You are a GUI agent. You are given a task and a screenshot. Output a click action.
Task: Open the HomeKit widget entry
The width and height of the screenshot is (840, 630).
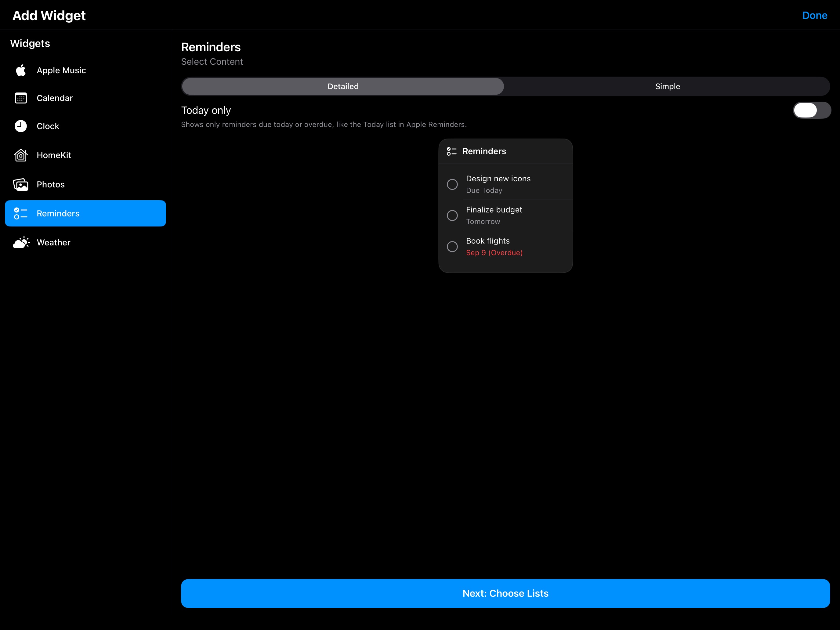(85, 155)
